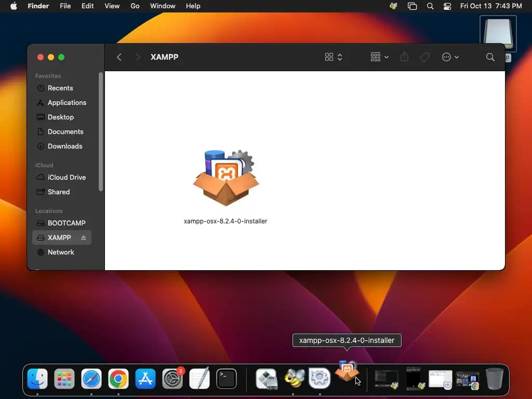Image resolution: width=532 pixels, height=399 pixels.
Task: Open Trash from the Dock
Action: 495,378
